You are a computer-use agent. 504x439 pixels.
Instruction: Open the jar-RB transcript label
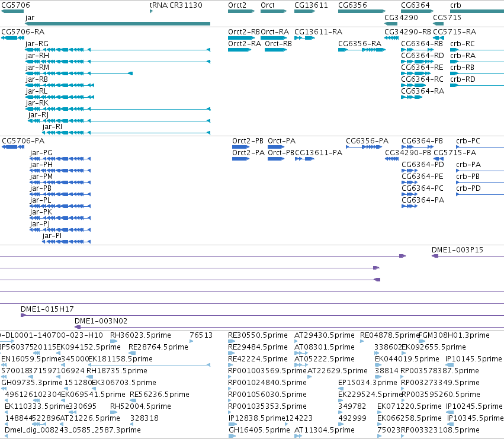point(37,79)
